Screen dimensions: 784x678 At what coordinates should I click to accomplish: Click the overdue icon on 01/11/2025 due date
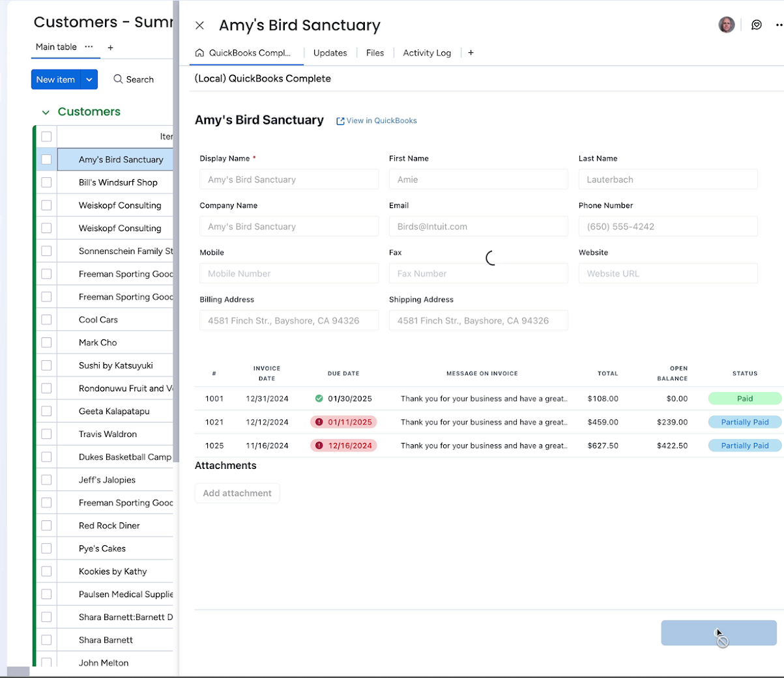coord(319,422)
